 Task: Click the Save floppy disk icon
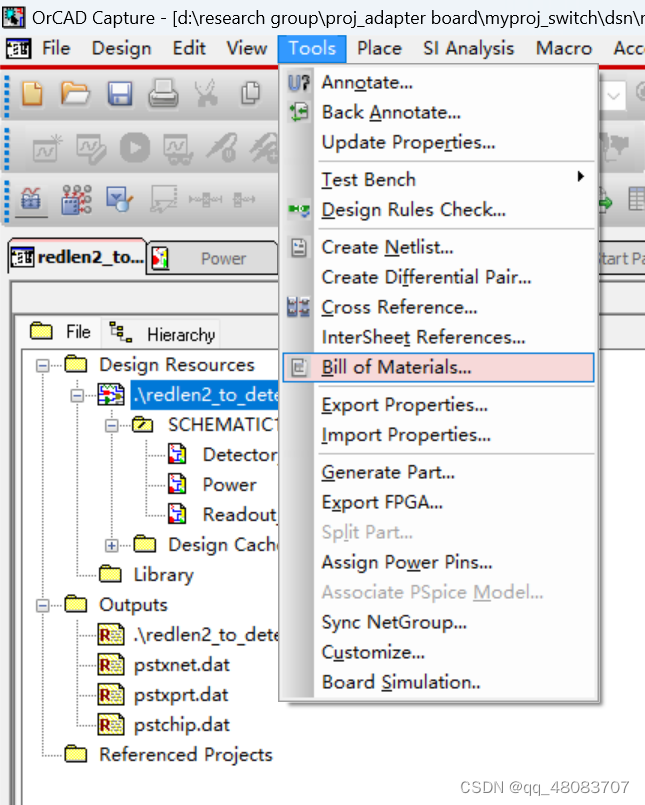120,94
